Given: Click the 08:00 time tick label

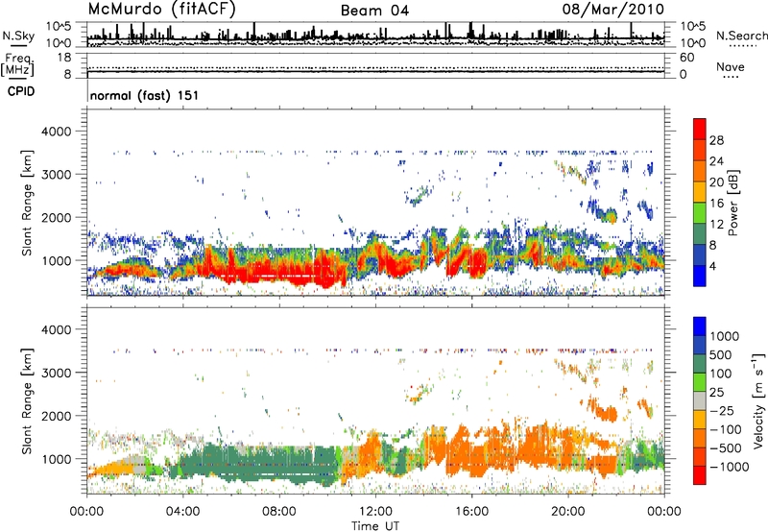Looking at the screenshot, I should [278, 512].
